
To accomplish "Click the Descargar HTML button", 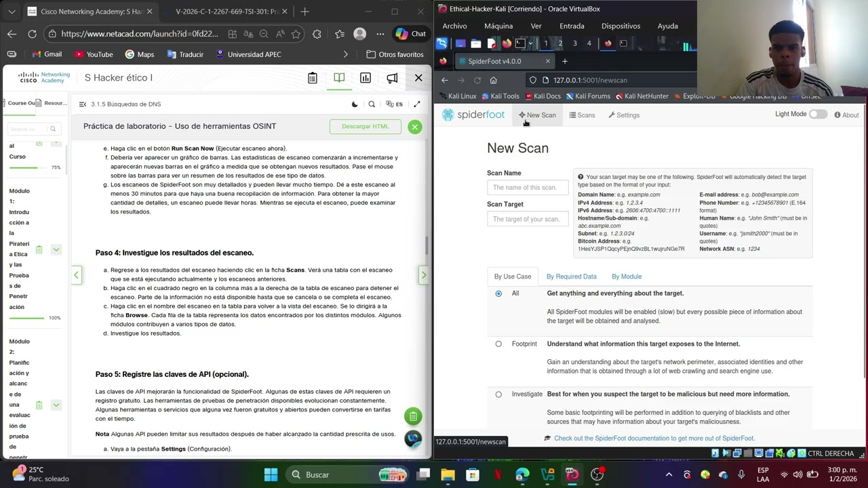I will coord(366,126).
